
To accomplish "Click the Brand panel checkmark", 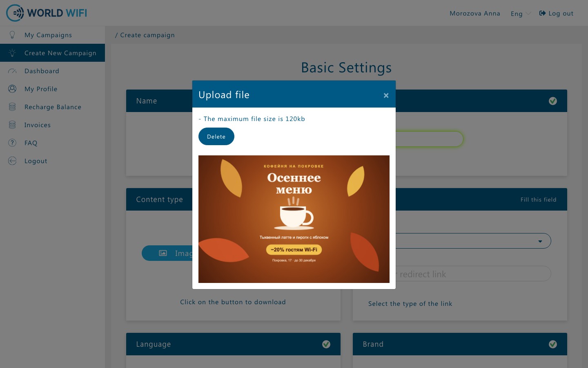I will point(553,344).
